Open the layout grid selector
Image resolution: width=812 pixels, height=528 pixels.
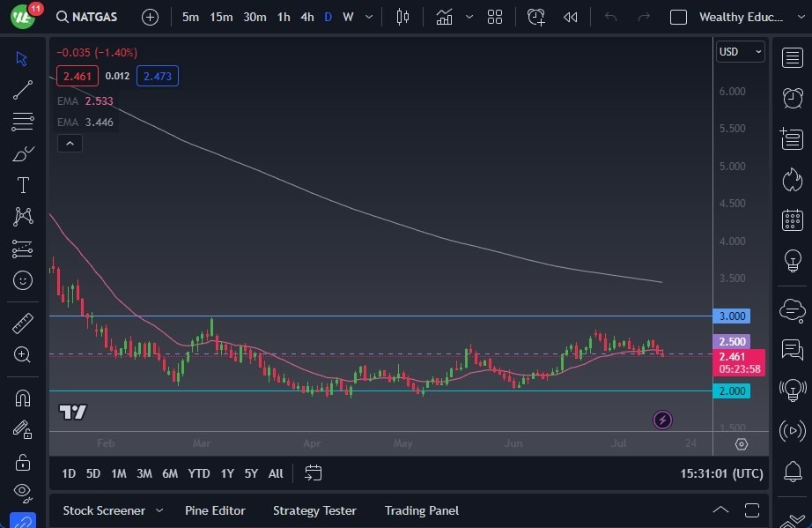click(495, 17)
